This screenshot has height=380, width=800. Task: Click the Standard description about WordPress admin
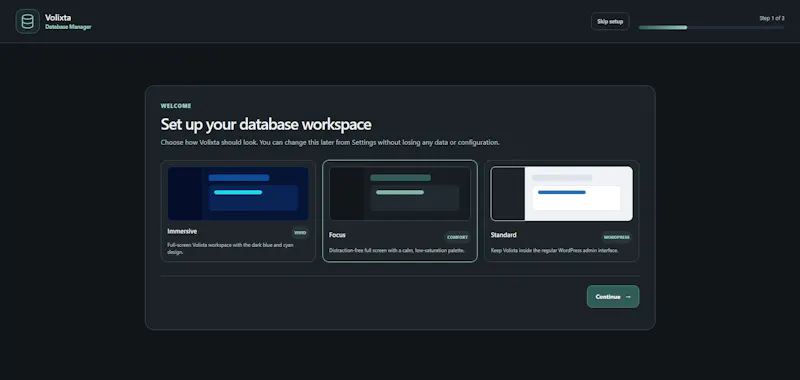click(x=555, y=250)
